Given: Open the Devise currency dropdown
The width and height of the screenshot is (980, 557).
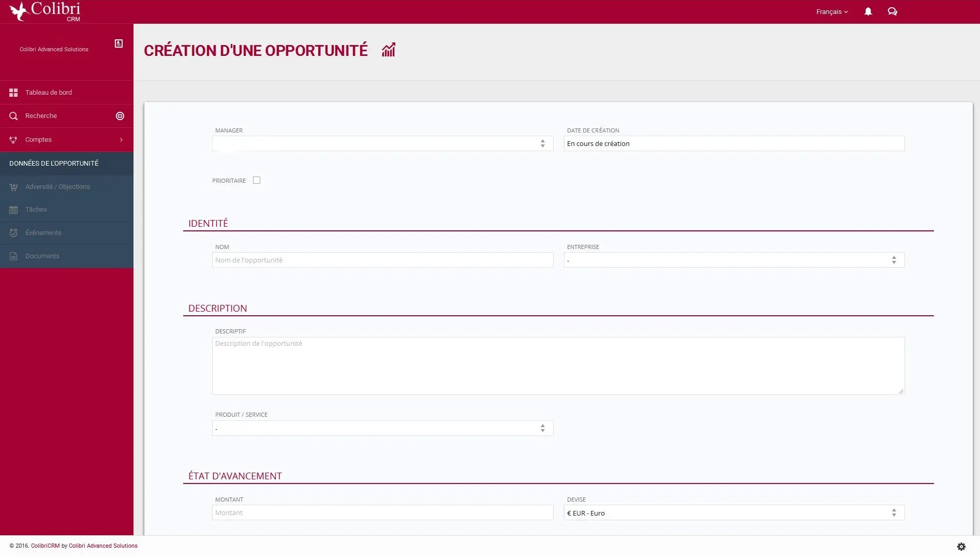Looking at the screenshot, I should pyautogui.click(x=734, y=512).
